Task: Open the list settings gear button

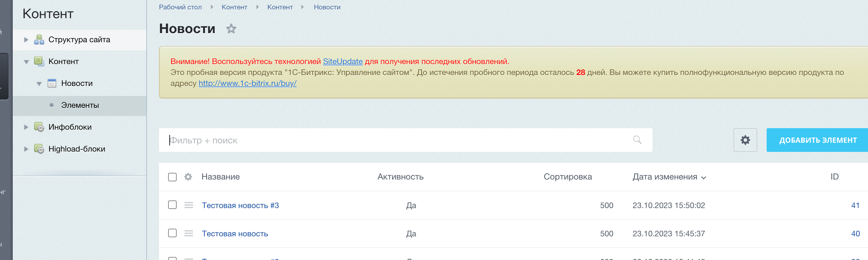Action: (x=745, y=140)
